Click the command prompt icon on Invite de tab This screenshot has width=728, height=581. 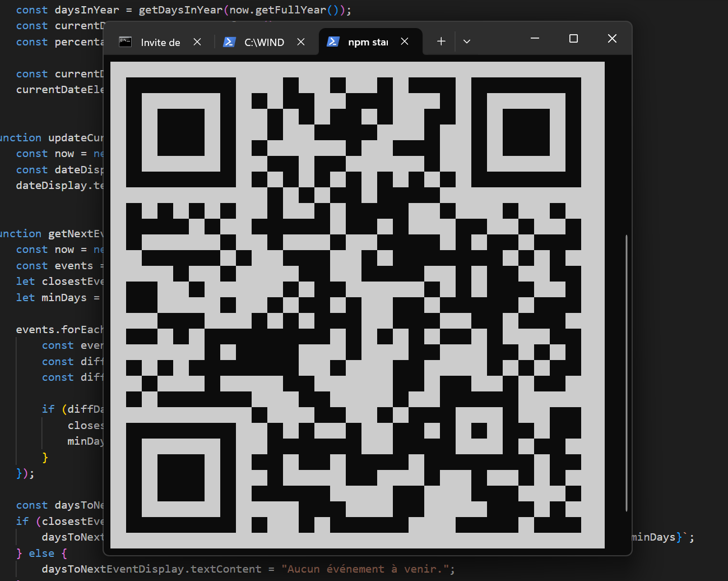[126, 41]
